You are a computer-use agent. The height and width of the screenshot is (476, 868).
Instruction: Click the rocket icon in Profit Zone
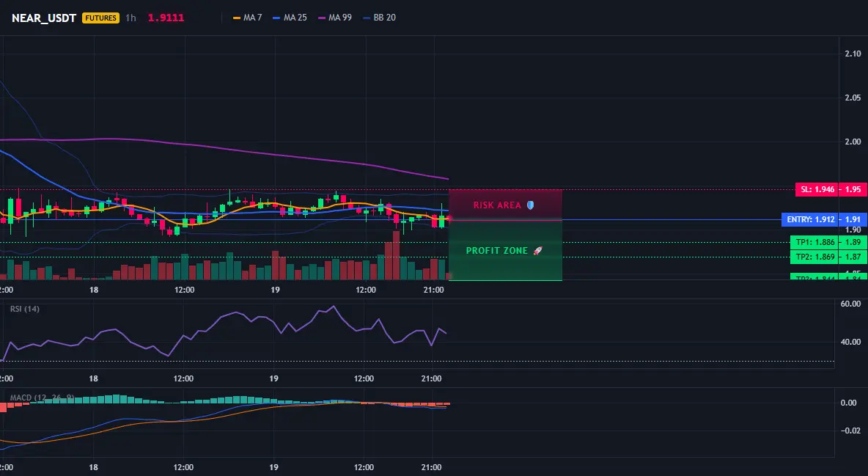pyautogui.click(x=537, y=250)
